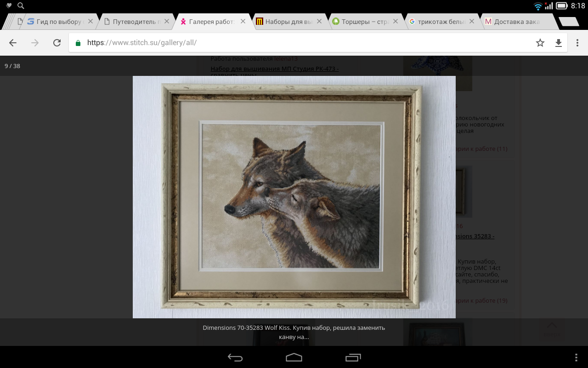Reload the page with refresh icon

click(x=57, y=43)
